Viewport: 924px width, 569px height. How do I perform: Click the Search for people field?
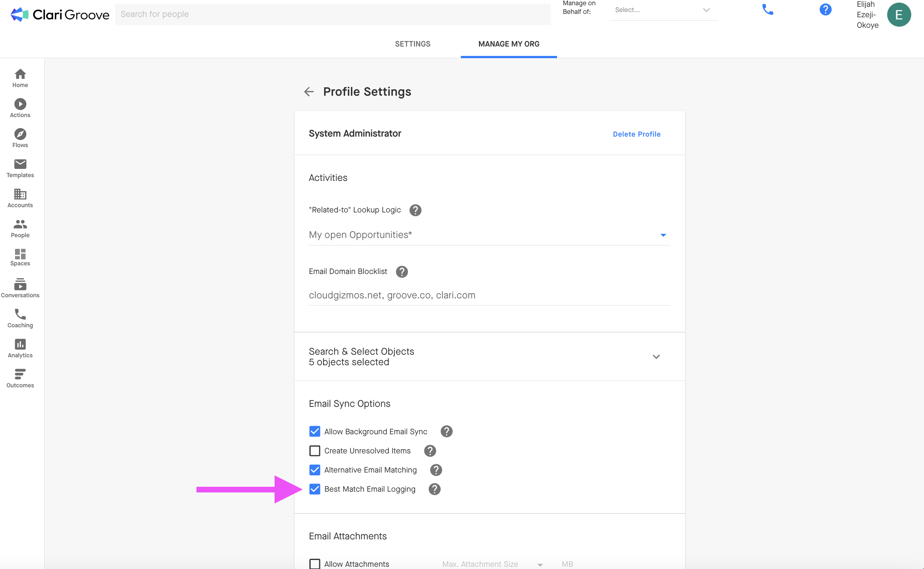tap(333, 14)
